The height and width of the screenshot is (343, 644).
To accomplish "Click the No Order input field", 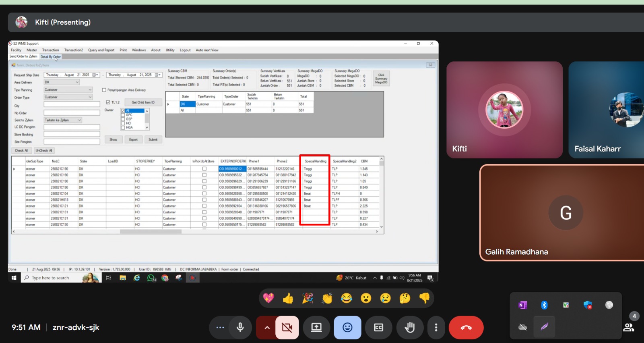I will coord(72,113).
